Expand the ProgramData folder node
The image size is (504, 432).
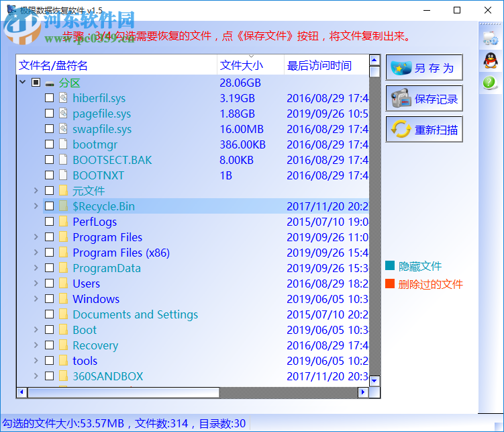[x=36, y=267]
